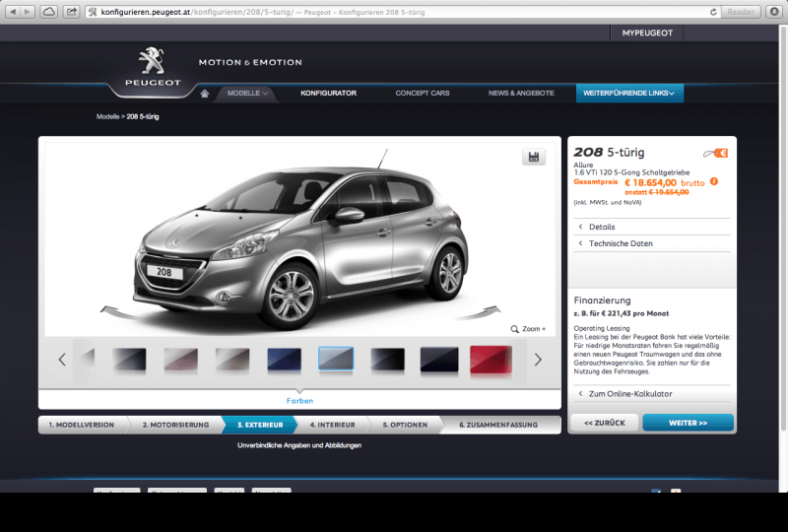Image resolution: width=788 pixels, height=532 pixels.
Task: Open the Zum Online-Kalkulator link
Action: click(652, 394)
